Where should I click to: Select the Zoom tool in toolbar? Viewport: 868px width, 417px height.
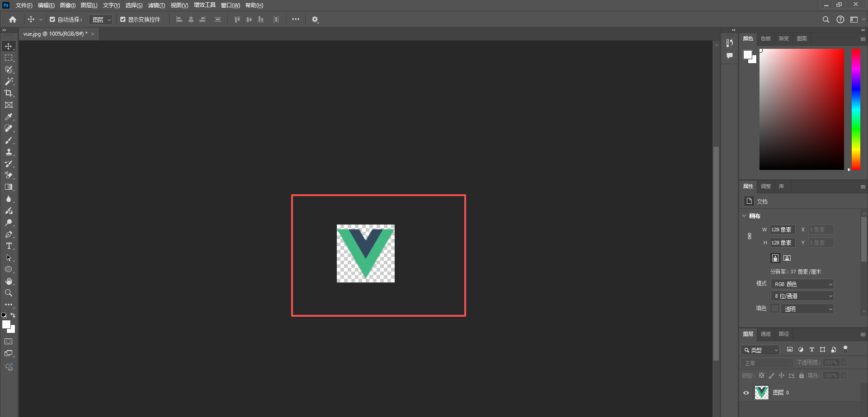coord(9,293)
